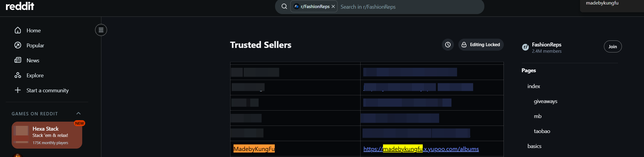Join the FashionReps community
Image resolution: width=644 pixels, height=157 pixels.
tap(613, 46)
